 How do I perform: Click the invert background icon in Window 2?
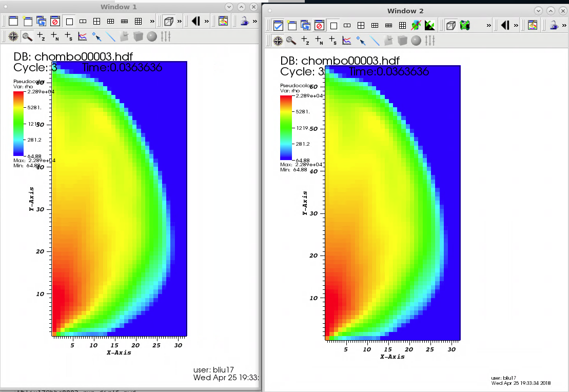pyautogui.click(x=430, y=26)
